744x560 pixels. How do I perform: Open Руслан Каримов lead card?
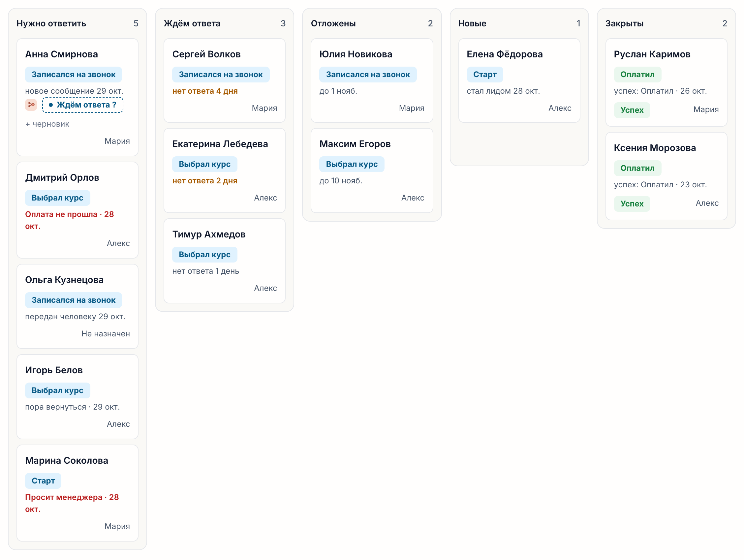666,82
